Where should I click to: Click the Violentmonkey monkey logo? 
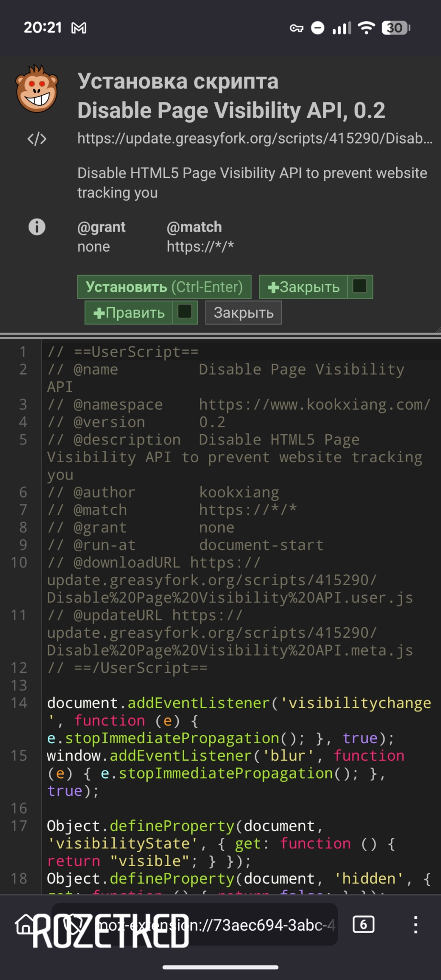click(x=37, y=89)
